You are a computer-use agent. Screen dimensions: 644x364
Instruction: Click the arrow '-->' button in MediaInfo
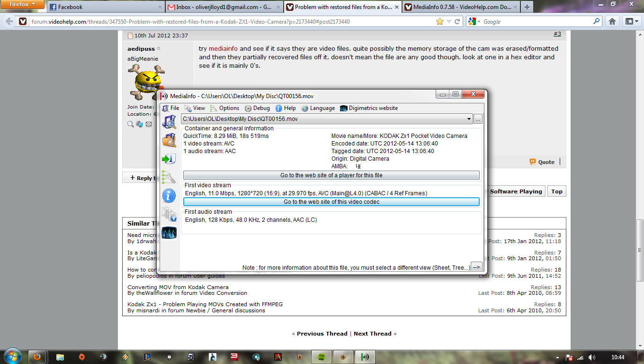click(476, 267)
